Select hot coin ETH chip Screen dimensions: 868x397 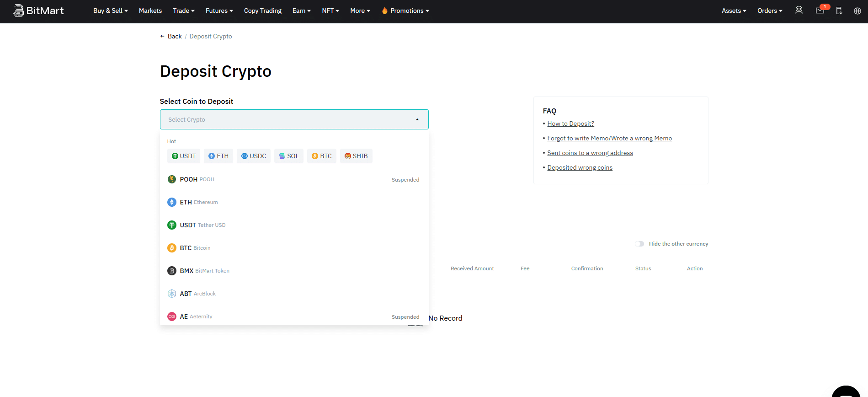point(218,156)
